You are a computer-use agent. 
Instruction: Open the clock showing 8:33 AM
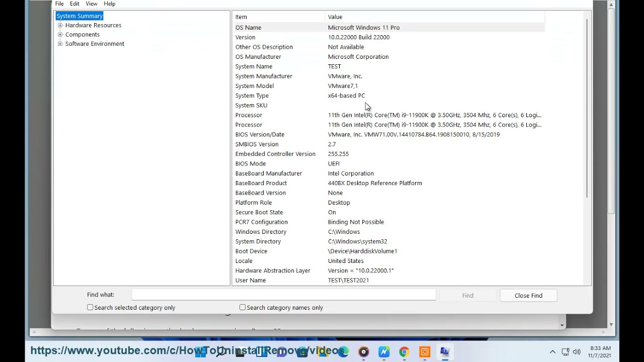[600, 351]
